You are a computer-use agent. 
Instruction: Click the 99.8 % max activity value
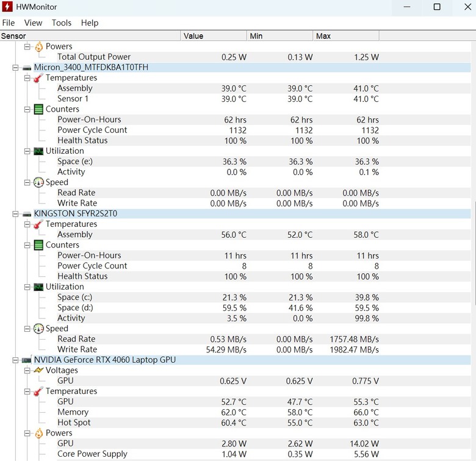tap(367, 318)
